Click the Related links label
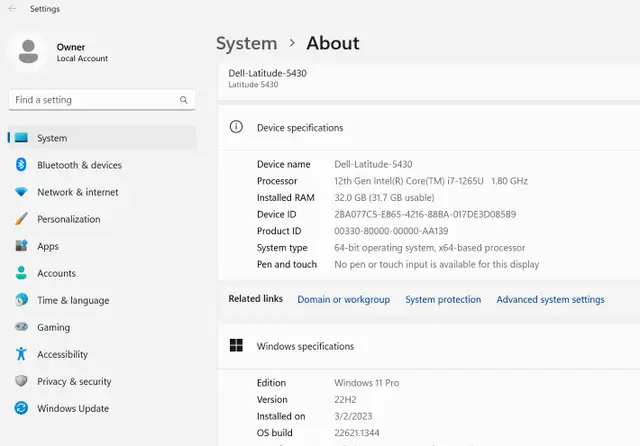The height and width of the screenshot is (446, 640). (x=256, y=299)
